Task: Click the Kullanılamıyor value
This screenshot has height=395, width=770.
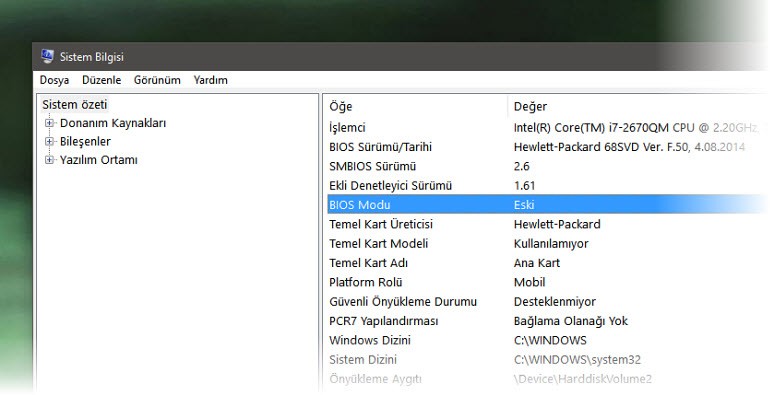Action: [x=551, y=244]
